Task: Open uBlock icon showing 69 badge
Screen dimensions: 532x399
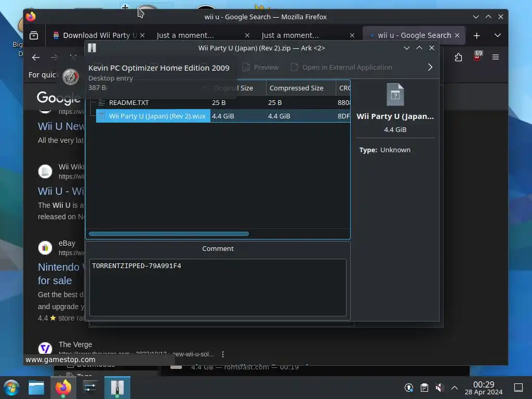Action: tap(477, 56)
